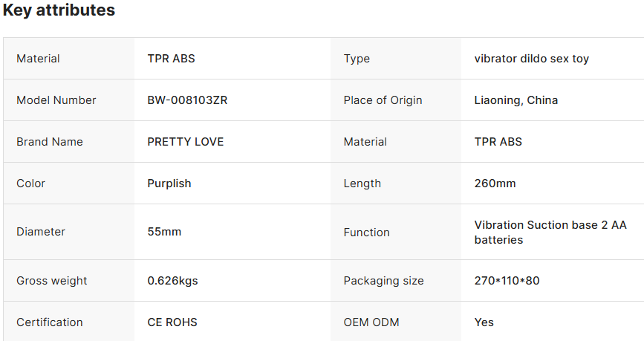Select the Place of Origin label
The image size is (644, 341).
[x=383, y=100]
